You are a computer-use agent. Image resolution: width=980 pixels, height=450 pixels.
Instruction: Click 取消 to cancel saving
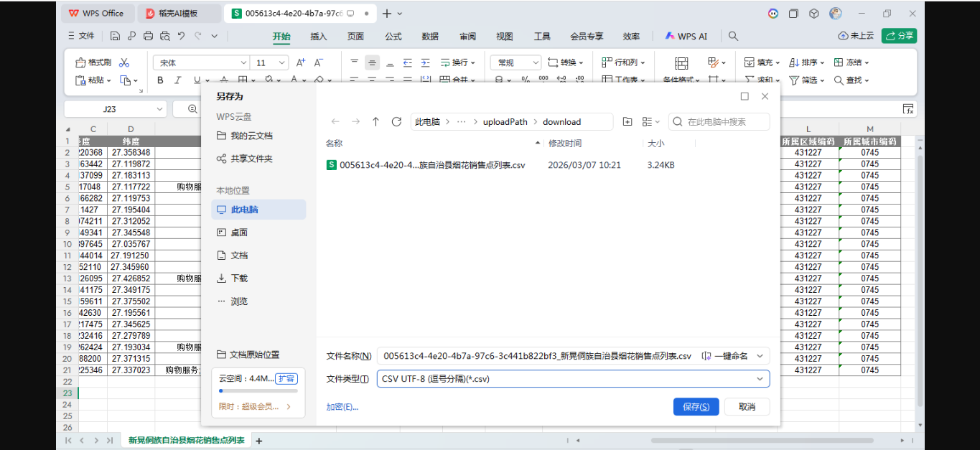(x=747, y=407)
